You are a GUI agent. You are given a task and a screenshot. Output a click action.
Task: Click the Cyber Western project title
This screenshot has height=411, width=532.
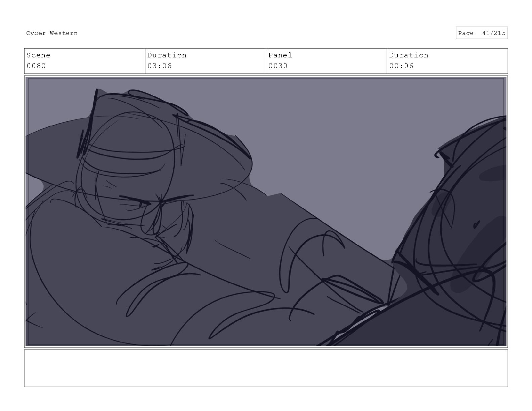pyautogui.click(x=52, y=33)
